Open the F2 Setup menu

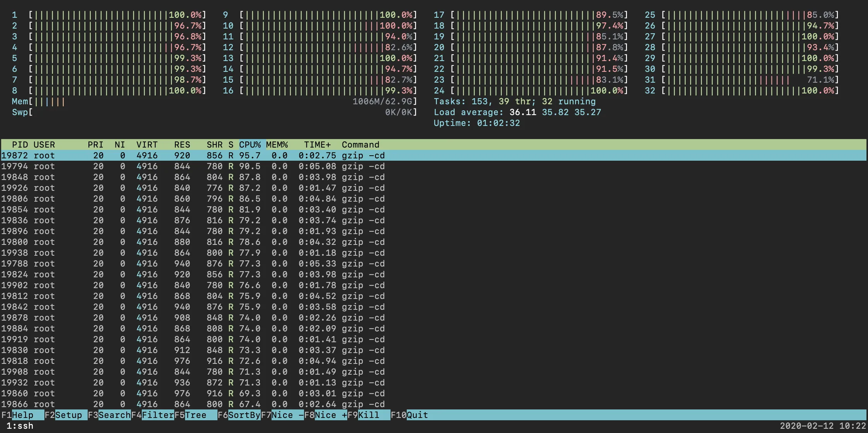(68, 415)
